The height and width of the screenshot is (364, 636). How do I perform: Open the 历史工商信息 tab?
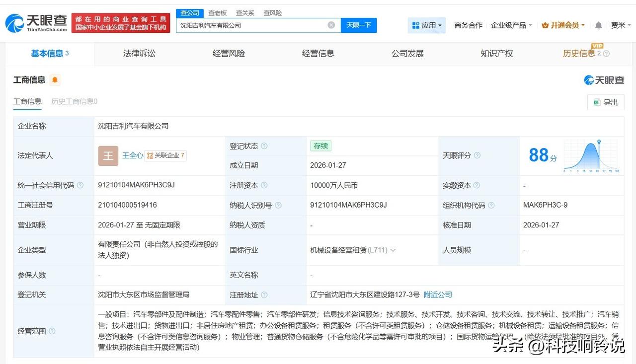[74, 102]
